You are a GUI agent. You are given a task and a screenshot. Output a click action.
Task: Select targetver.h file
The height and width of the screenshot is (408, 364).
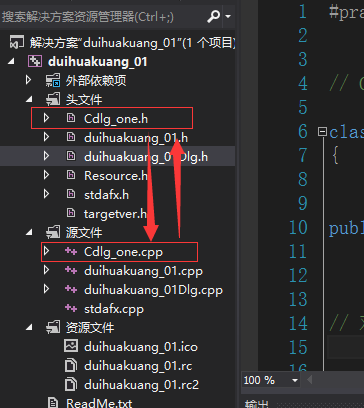pos(115,214)
